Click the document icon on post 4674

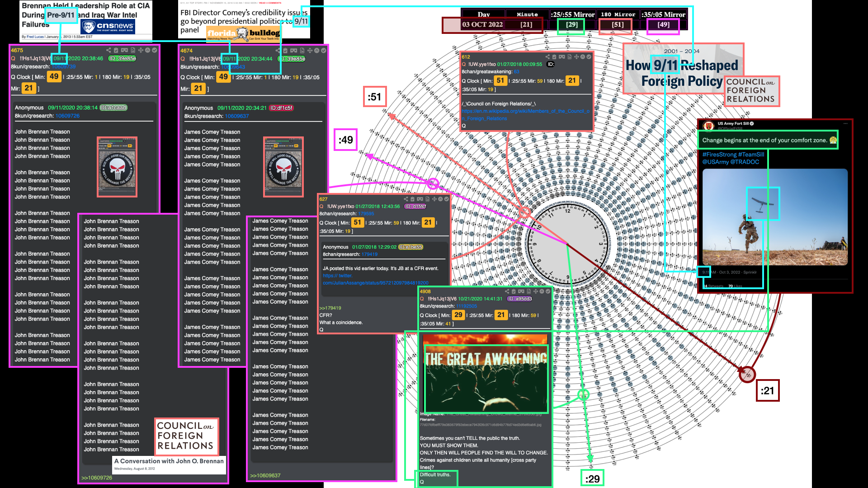tap(302, 51)
